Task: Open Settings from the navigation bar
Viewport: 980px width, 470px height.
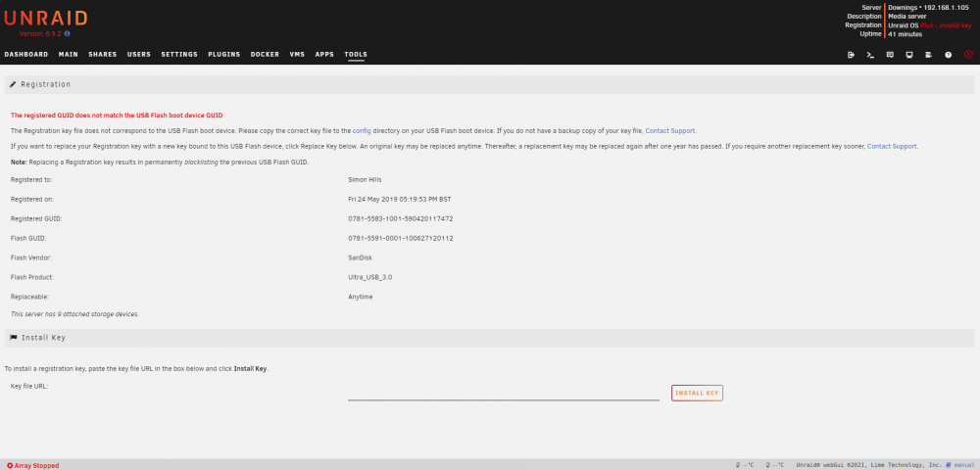Action: [179, 54]
